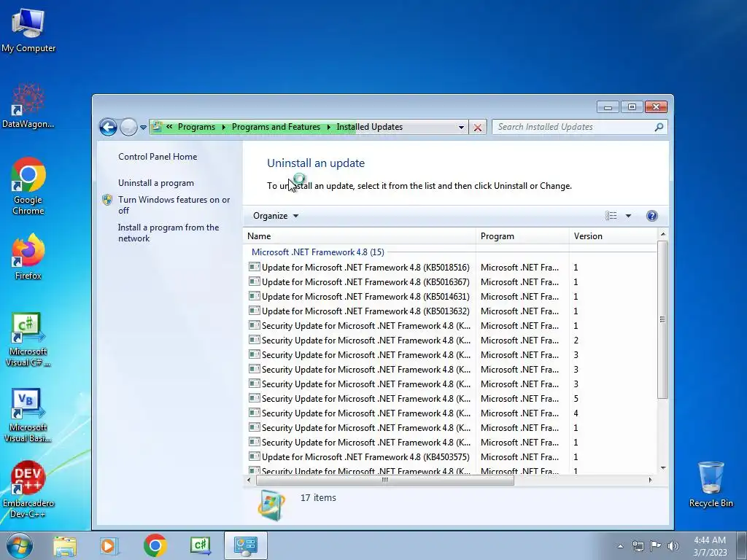This screenshot has height=560, width=747.
Task: Open the Organize menu
Action: click(x=275, y=216)
